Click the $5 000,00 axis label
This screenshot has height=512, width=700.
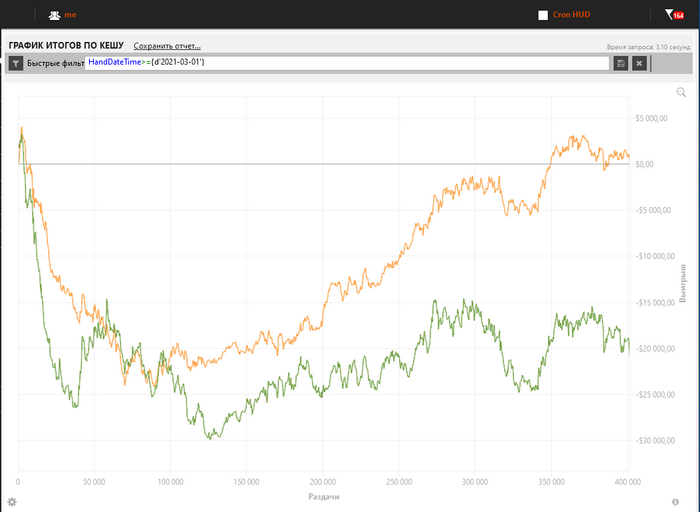[651, 118]
